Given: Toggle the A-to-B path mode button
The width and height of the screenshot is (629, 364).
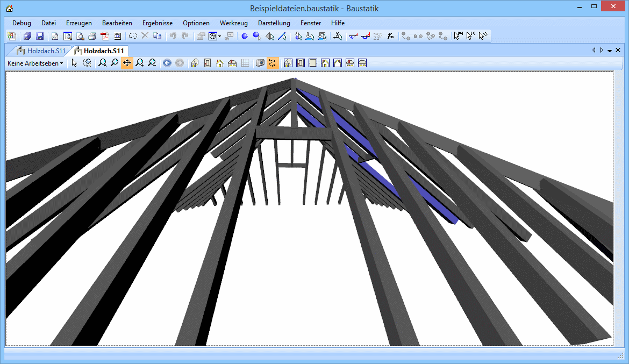Looking at the screenshot, I should [x=273, y=63].
